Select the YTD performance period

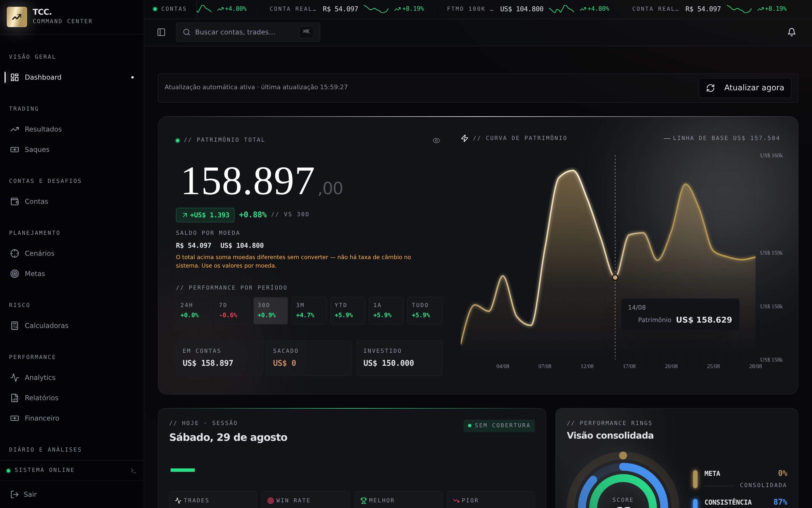(348, 310)
